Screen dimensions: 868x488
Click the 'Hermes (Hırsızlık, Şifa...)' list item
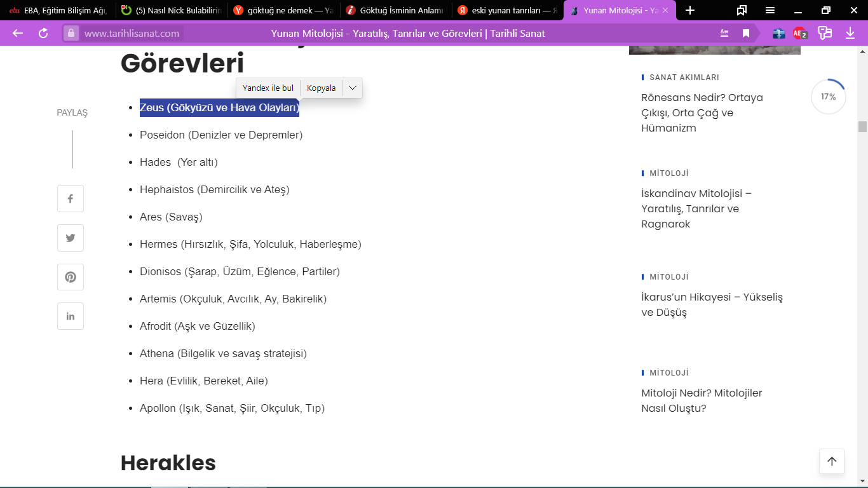tap(250, 245)
